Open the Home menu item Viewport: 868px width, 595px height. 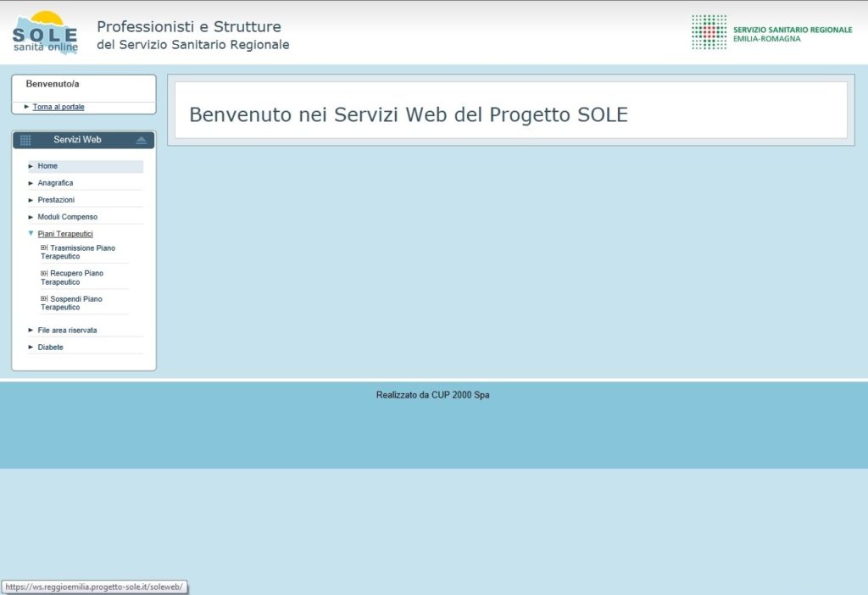click(x=47, y=166)
